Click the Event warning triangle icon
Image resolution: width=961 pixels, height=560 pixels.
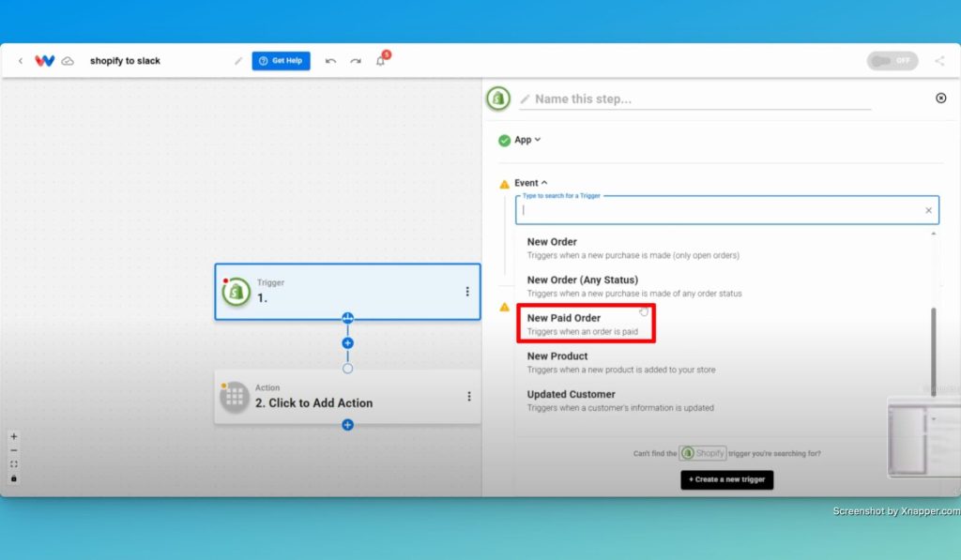coord(504,184)
